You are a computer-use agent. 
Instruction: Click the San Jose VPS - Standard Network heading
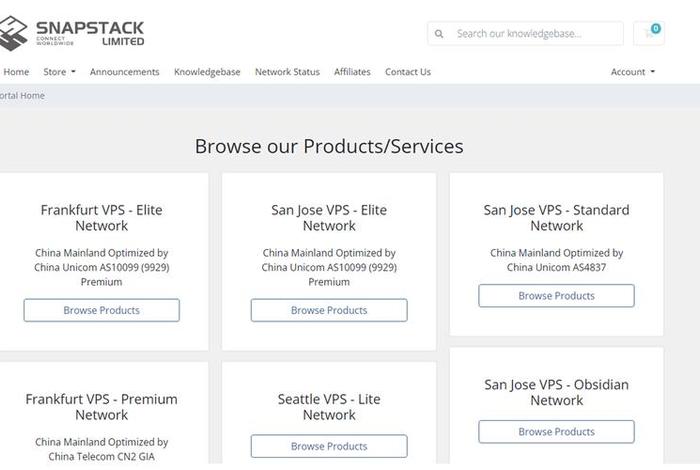click(556, 218)
